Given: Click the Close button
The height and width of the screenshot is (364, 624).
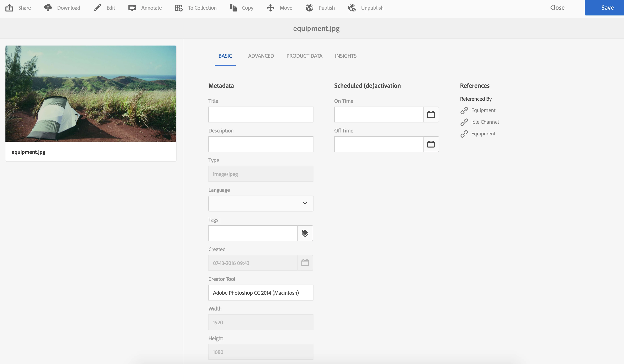Looking at the screenshot, I should coord(557,8).
